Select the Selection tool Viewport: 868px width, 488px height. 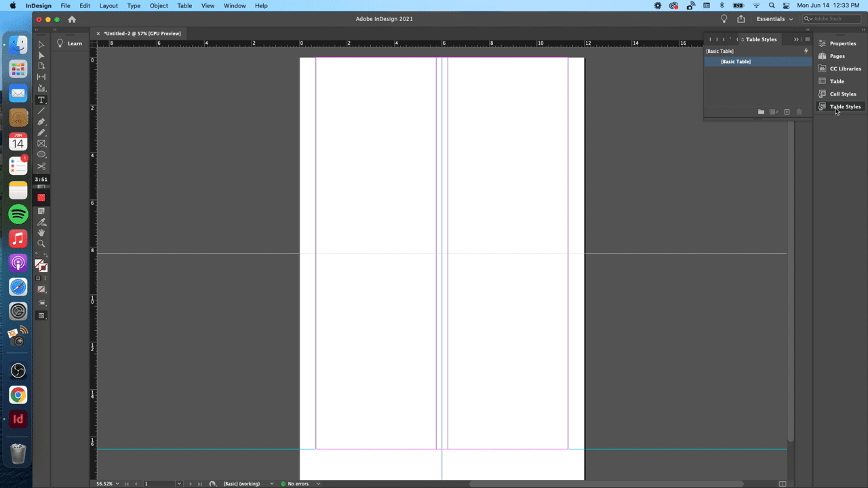pos(41,44)
